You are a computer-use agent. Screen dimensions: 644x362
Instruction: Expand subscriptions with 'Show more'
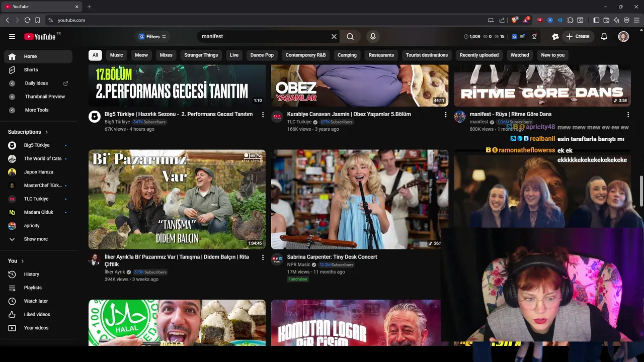(x=38, y=239)
